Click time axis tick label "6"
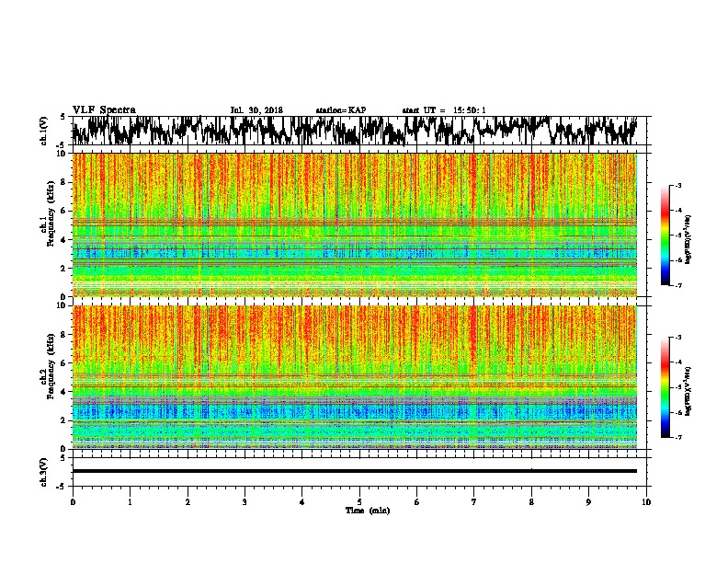Image resolution: width=728 pixels, height=563 pixels. coord(417,501)
